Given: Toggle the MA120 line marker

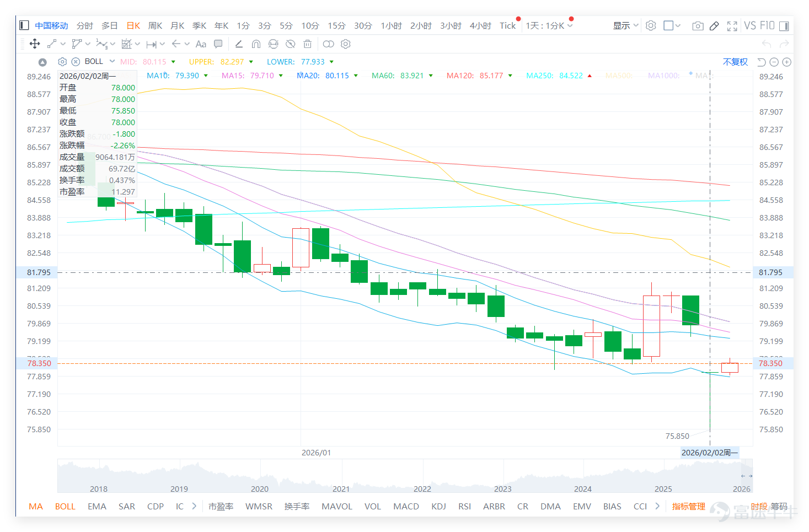Looking at the screenshot, I should (x=510, y=76).
